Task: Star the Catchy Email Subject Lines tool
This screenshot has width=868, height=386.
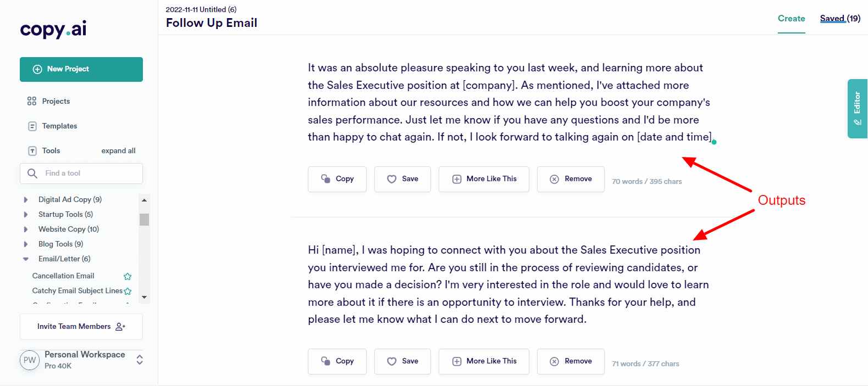Action: (x=128, y=291)
